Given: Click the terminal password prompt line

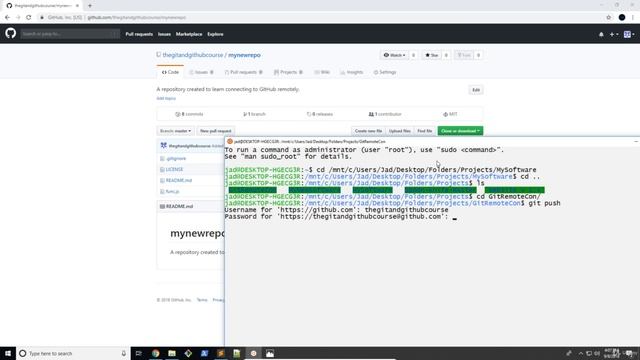Looking at the screenshot, I should point(340,217).
